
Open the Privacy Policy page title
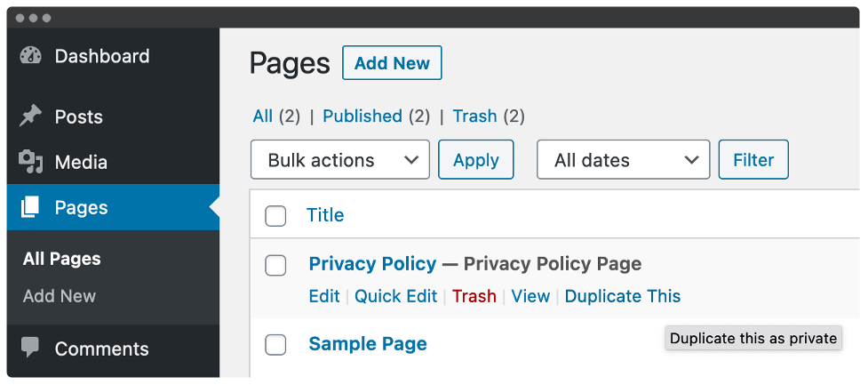372,264
